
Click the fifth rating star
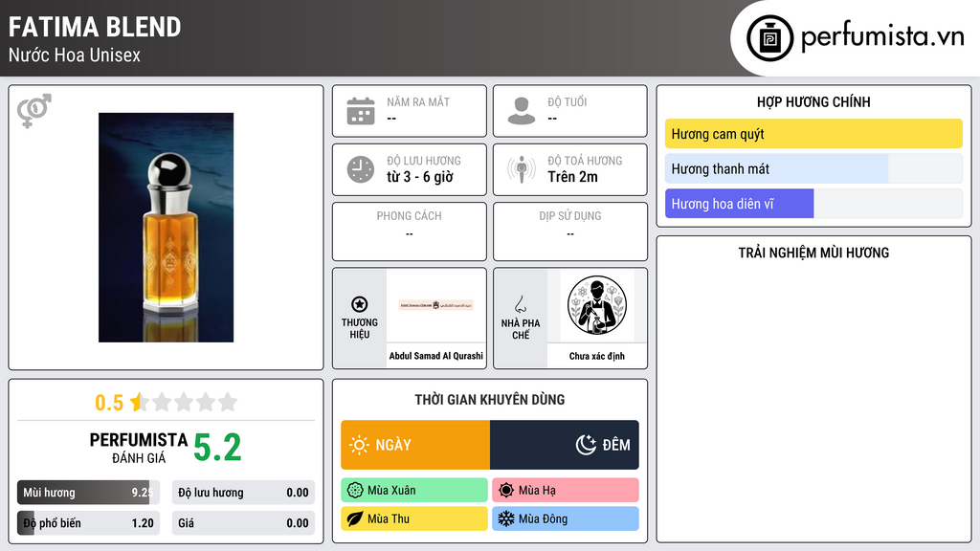(x=228, y=402)
